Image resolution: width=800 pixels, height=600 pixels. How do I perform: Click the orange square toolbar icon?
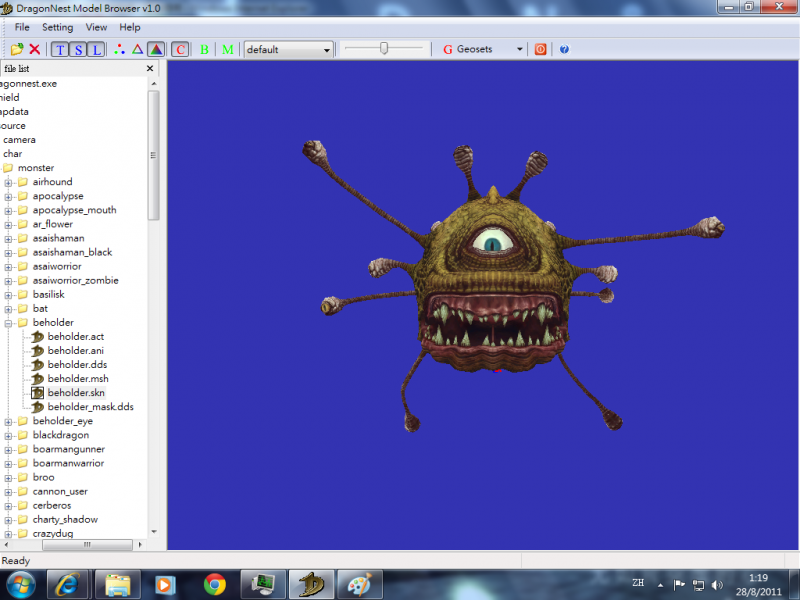pyautogui.click(x=540, y=49)
